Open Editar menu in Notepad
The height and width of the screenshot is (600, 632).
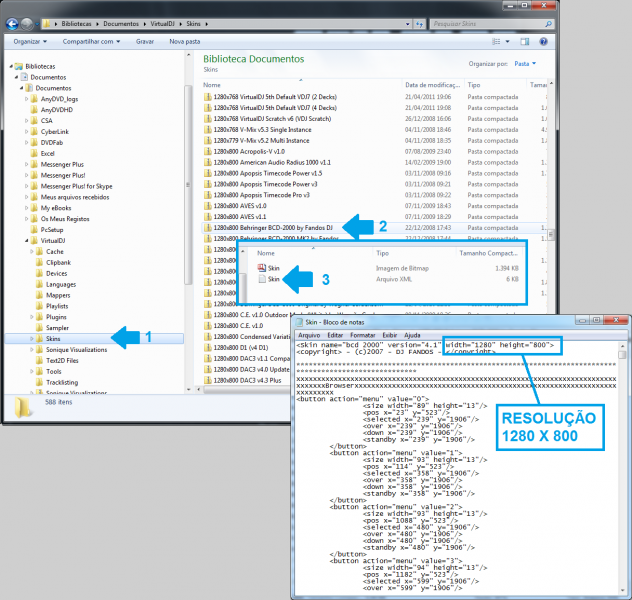click(x=335, y=335)
